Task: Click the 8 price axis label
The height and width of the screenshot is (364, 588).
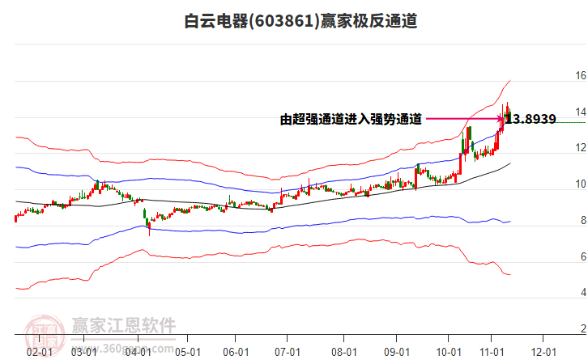Action: [x=583, y=221]
